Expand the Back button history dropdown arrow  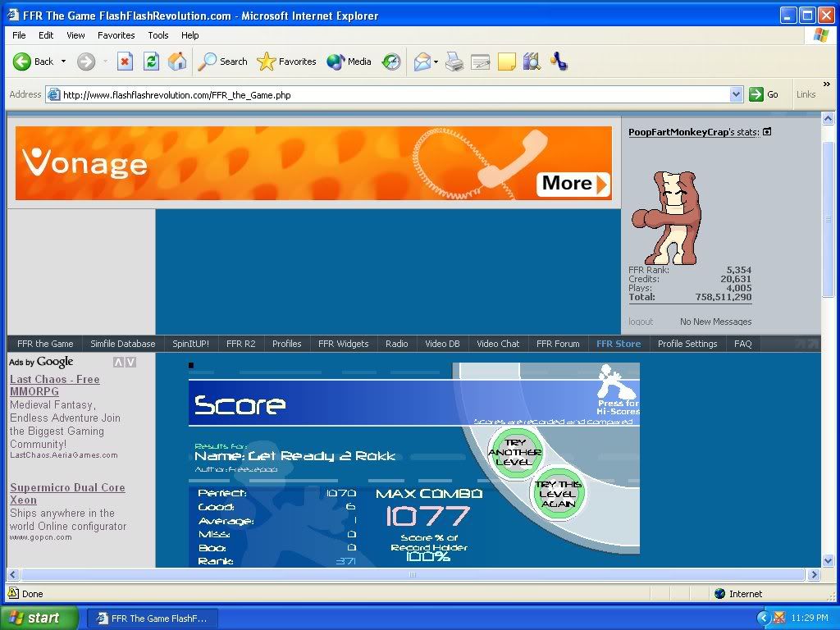pos(64,62)
